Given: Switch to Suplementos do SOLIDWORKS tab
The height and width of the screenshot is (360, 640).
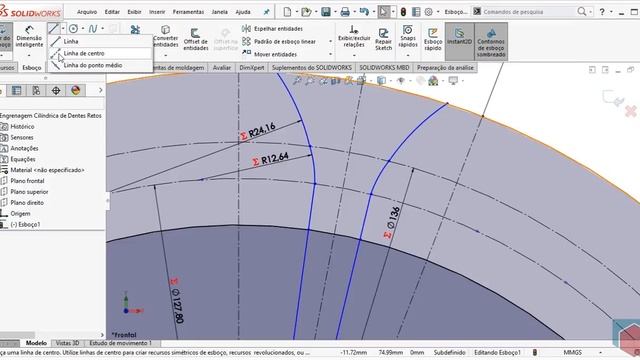Looking at the screenshot, I should pyautogui.click(x=311, y=68).
